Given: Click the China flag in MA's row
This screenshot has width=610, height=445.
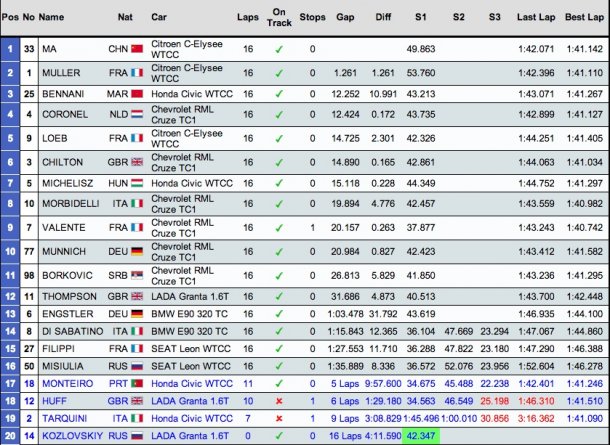Looking at the screenshot, I should (x=137, y=49).
